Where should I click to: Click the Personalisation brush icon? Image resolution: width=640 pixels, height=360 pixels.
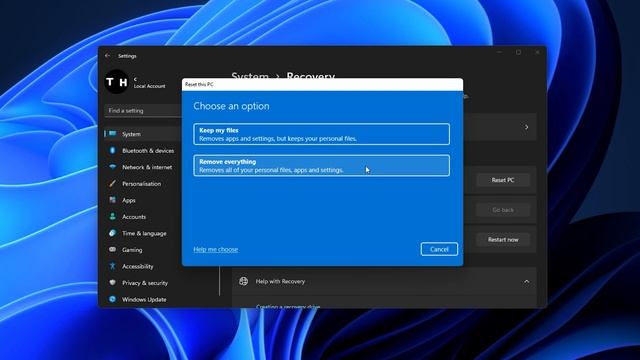coord(113,184)
